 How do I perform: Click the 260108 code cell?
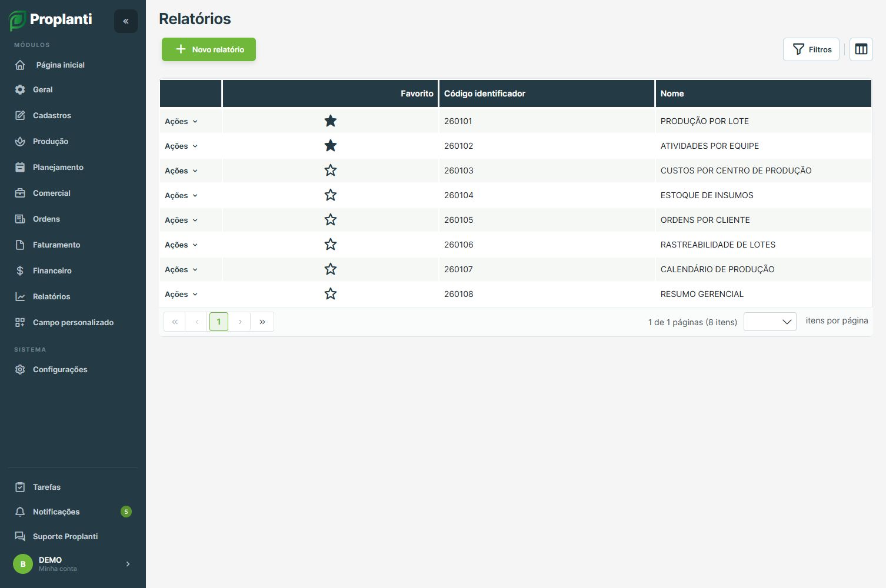coord(547,294)
